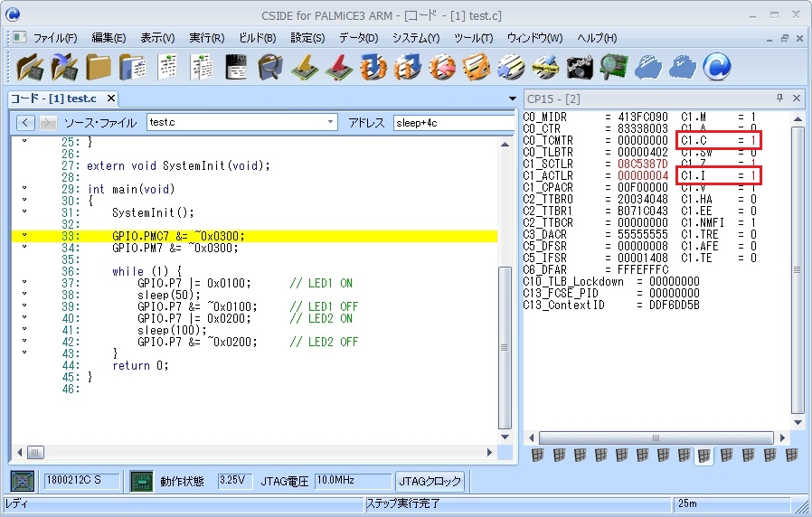This screenshot has width=812, height=517.
Task: Click the green chip 動作状態 status icon
Action: (141, 481)
